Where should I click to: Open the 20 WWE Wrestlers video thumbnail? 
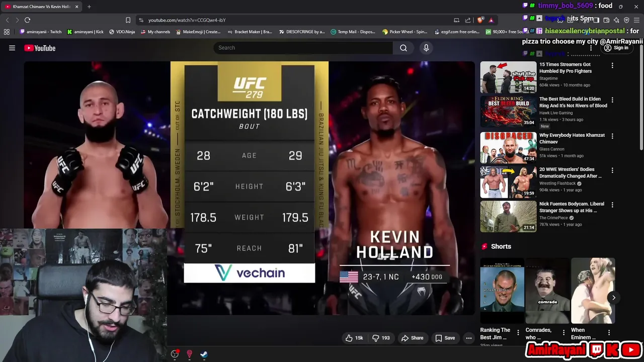508,182
